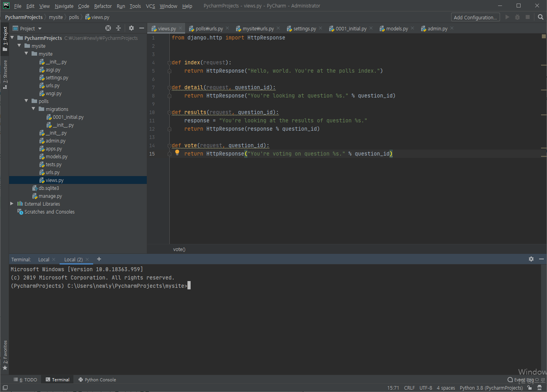Toggle the 7: Structure tool window button
This screenshot has height=392, width=547.
[5, 74]
